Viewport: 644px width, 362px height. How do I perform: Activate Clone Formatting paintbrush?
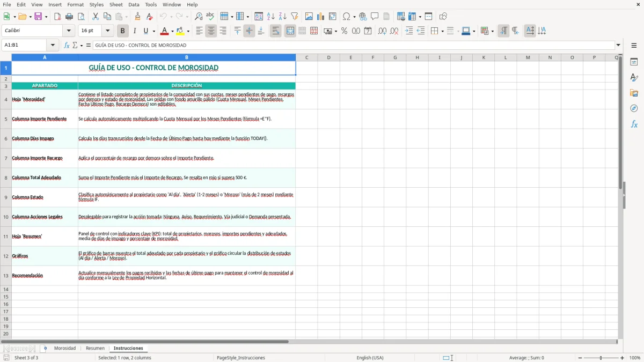tap(138, 17)
